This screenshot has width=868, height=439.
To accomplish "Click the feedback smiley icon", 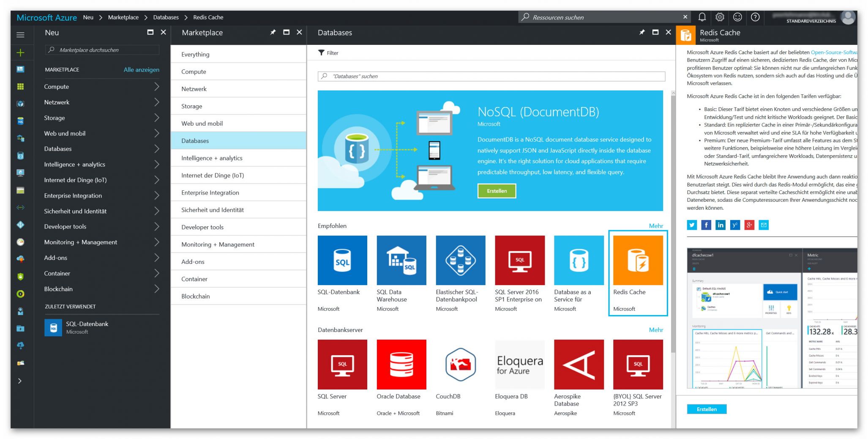I will [737, 17].
